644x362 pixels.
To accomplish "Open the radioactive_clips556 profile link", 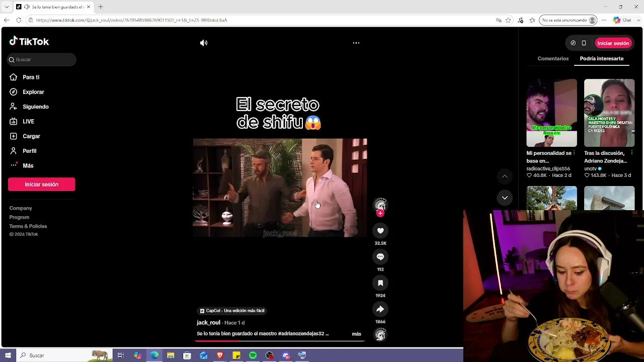I will click(548, 169).
